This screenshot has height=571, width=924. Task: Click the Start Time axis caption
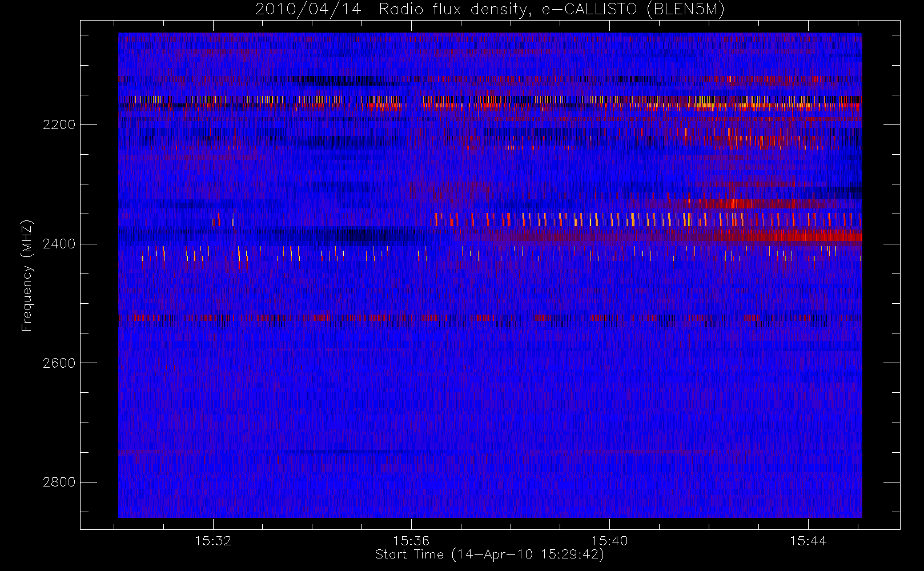tap(490, 554)
